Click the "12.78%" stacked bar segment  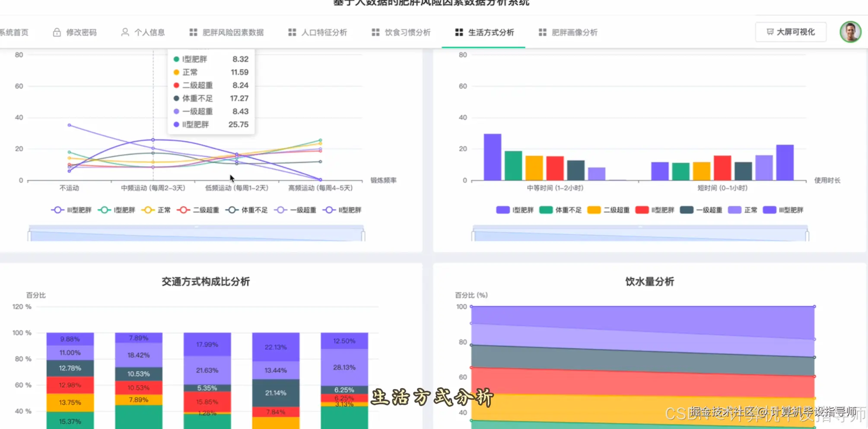70,368
